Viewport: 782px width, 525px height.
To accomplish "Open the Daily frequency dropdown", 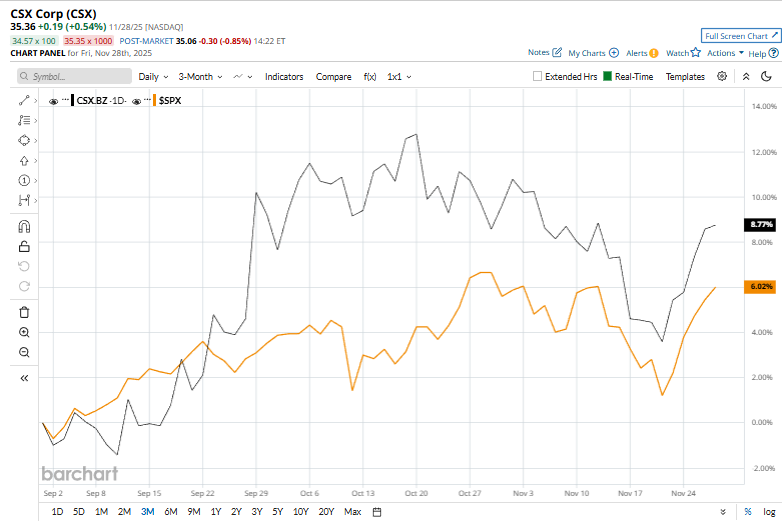I will [153, 77].
